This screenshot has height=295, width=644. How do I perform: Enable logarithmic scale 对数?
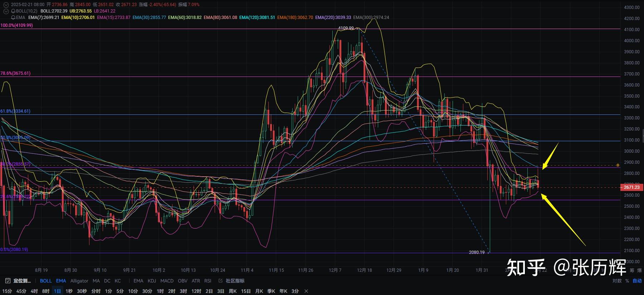617,281
